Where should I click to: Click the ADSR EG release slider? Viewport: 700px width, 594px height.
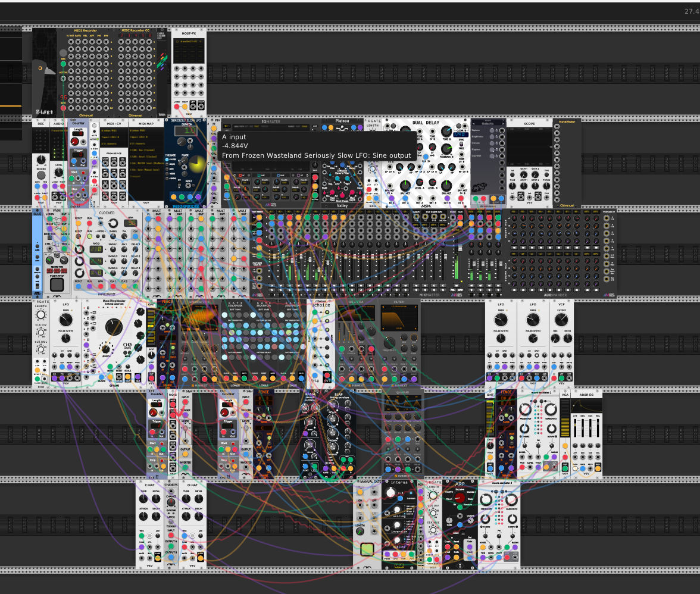coord(597,429)
